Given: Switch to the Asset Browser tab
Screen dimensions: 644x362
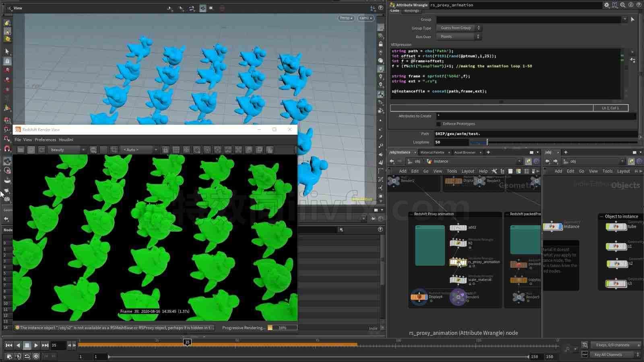Looking at the screenshot, I should point(465,152).
